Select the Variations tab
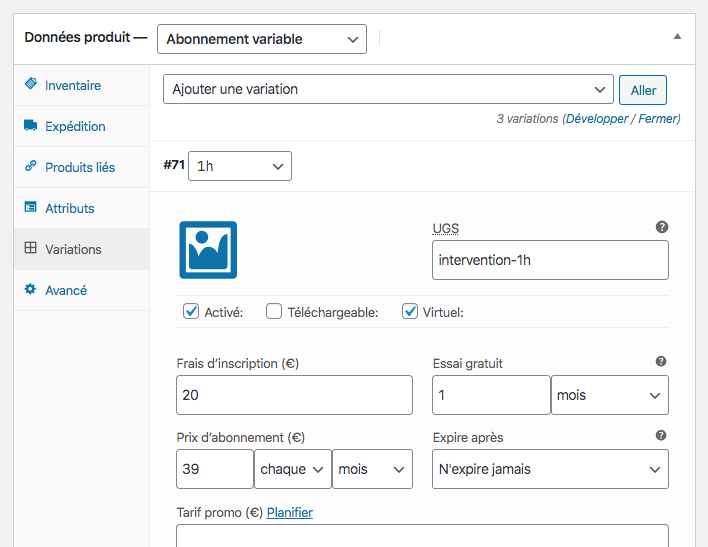The height and width of the screenshot is (547, 708). point(82,249)
